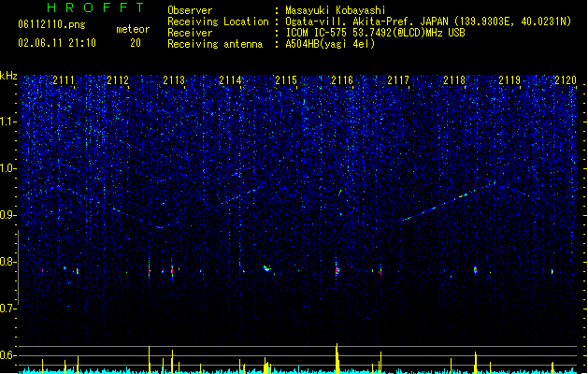
Task: Click the 0.7 kHz frequency label
Action: 8,309
